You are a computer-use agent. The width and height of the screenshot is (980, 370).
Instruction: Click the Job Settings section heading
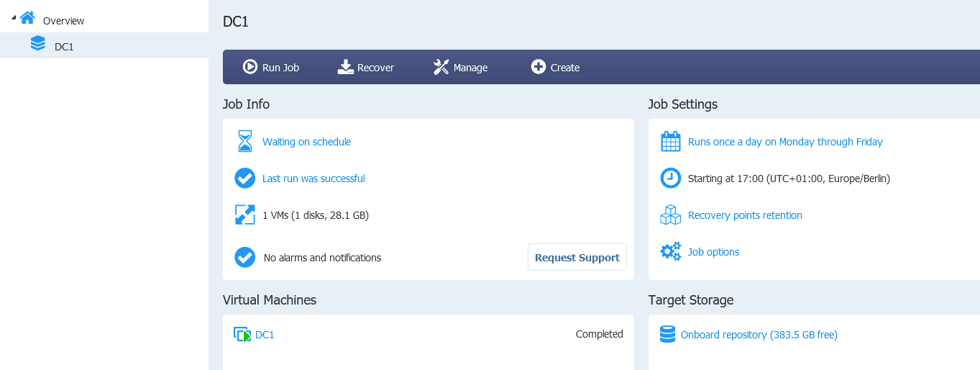pos(683,104)
